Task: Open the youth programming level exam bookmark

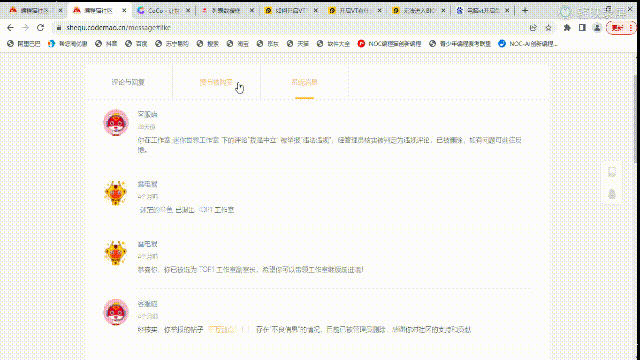Action: pyautogui.click(x=460, y=44)
